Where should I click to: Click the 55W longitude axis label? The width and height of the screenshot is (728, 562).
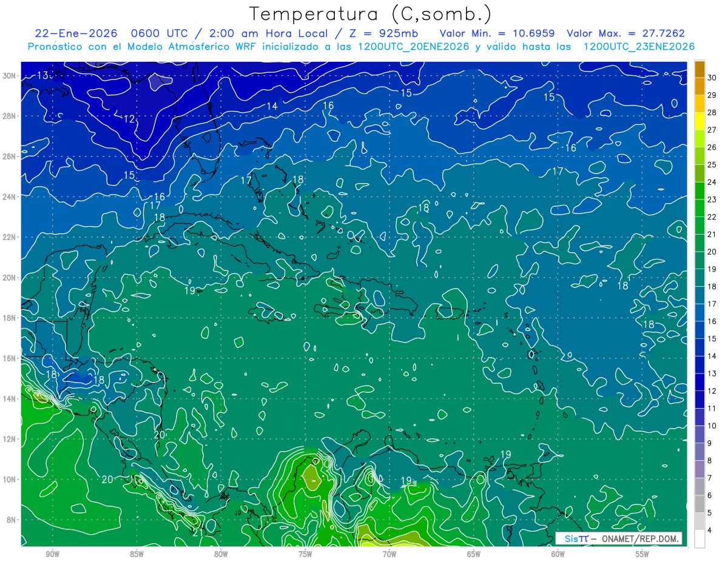click(x=642, y=554)
